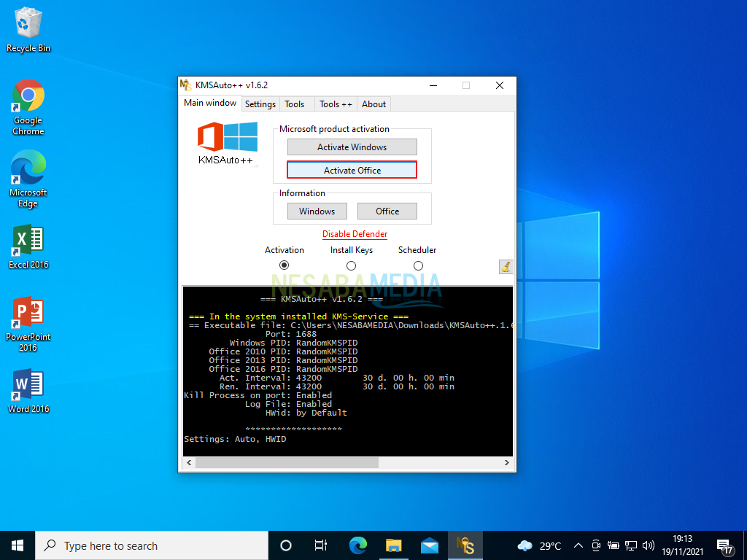Minimize the KMSAuto++ window
747x560 pixels.
pos(433,85)
